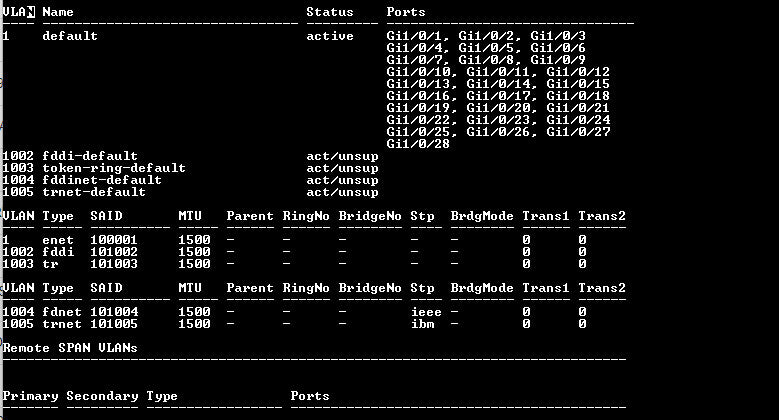The height and width of the screenshot is (420, 779).
Task: Click port Gi1/0/9 entry
Action: coord(558,60)
